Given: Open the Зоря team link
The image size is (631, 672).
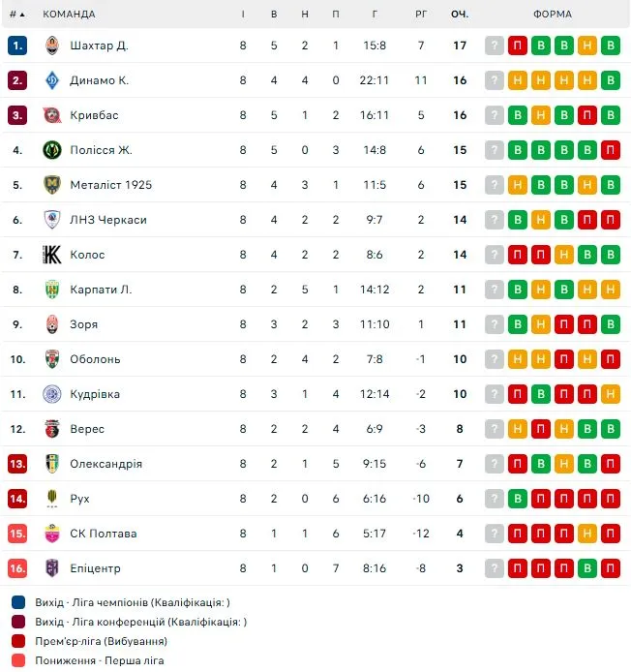Looking at the screenshot, I should [83, 324].
